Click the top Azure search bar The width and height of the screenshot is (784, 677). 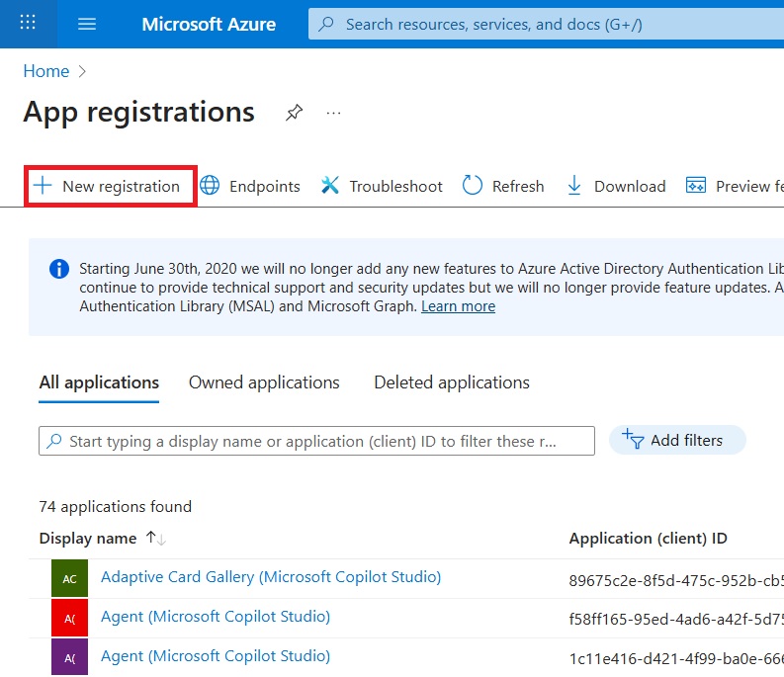(x=546, y=25)
